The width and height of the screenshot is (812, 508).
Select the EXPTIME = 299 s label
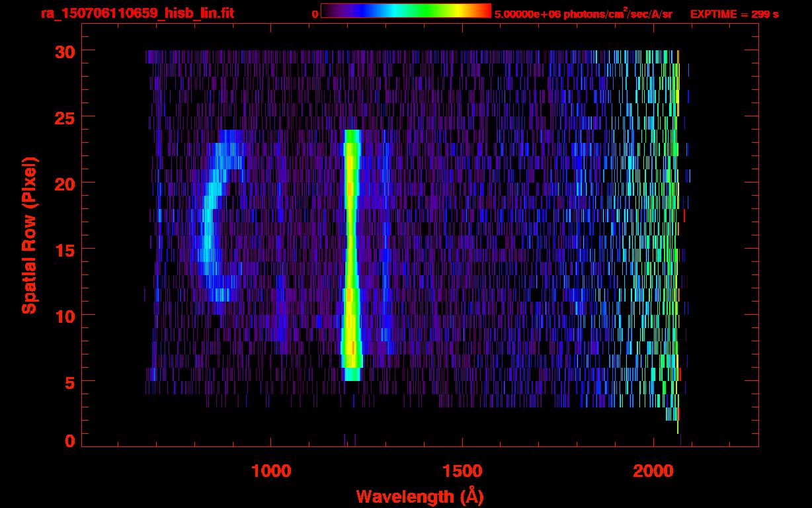[x=734, y=14]
